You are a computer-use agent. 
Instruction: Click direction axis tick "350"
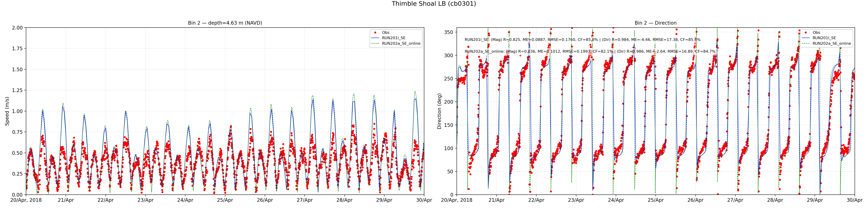(449, 32)
